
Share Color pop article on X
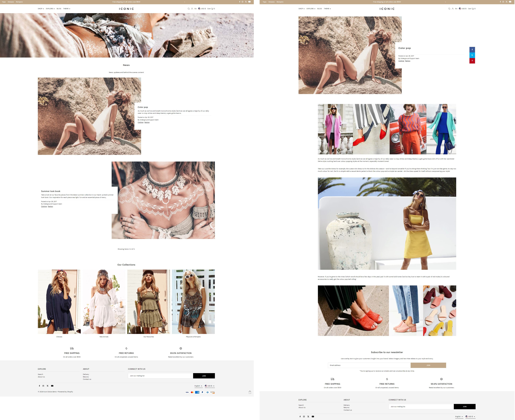[x=472, y=55]
